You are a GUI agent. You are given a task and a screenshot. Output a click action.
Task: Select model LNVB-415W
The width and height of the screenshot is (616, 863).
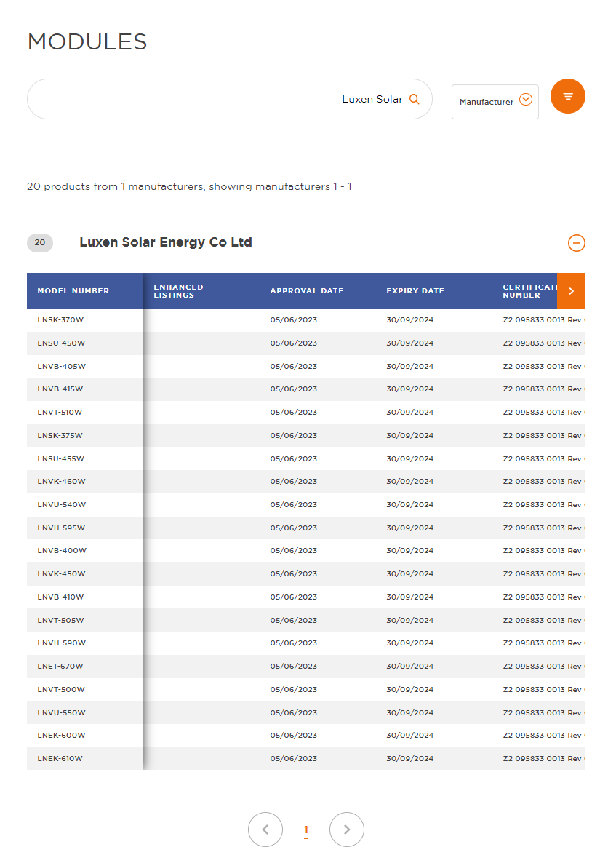pyautogui.click(x=60, y=389)
